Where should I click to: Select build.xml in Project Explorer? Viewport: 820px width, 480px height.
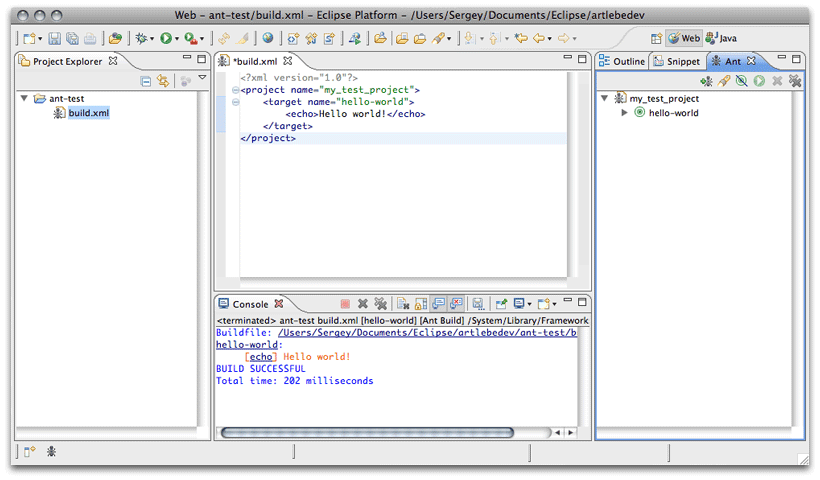pos(88,113)
